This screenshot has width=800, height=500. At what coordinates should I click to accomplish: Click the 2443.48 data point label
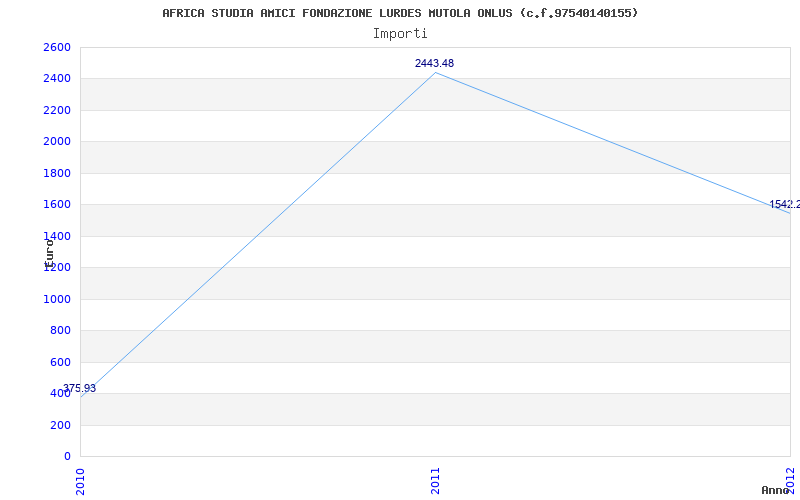[434, 63]
